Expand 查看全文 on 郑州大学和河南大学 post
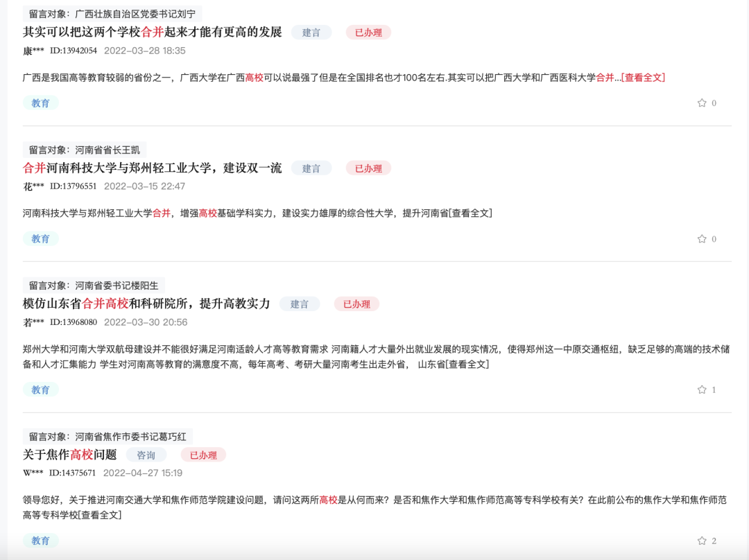Image resolution: width=749 pixels, height=560 pixels. 467,364
